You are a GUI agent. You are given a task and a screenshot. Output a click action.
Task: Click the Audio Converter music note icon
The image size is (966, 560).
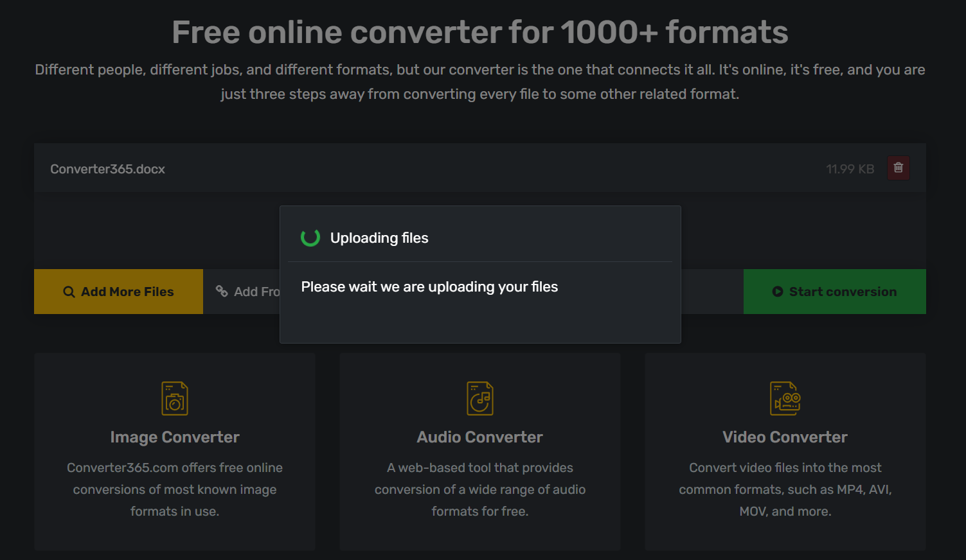[480, 399]
